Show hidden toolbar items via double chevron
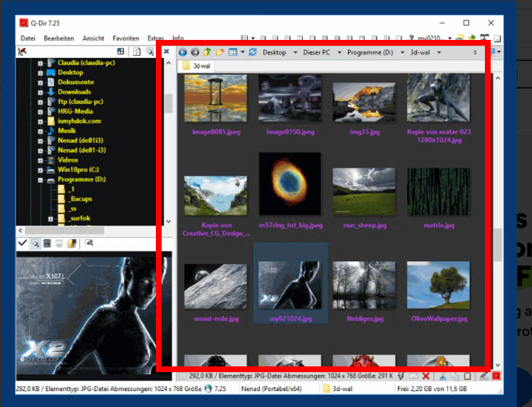This screenshot has width=532, height=407. [x=475, y=52]
